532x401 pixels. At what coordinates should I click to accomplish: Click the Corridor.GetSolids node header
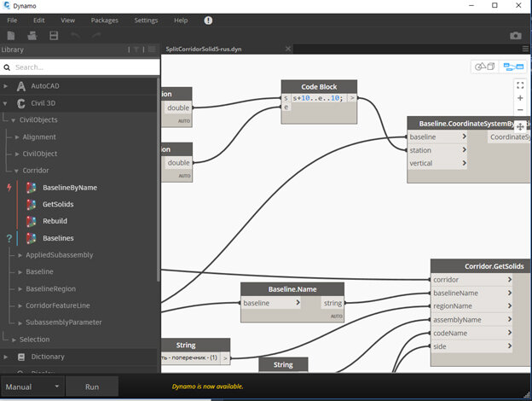[x=481, y=266]
